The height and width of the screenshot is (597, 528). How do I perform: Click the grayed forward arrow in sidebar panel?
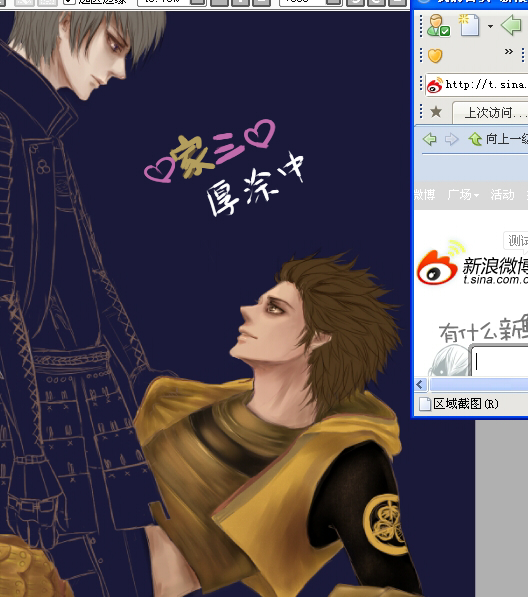(x=451, y=139)
